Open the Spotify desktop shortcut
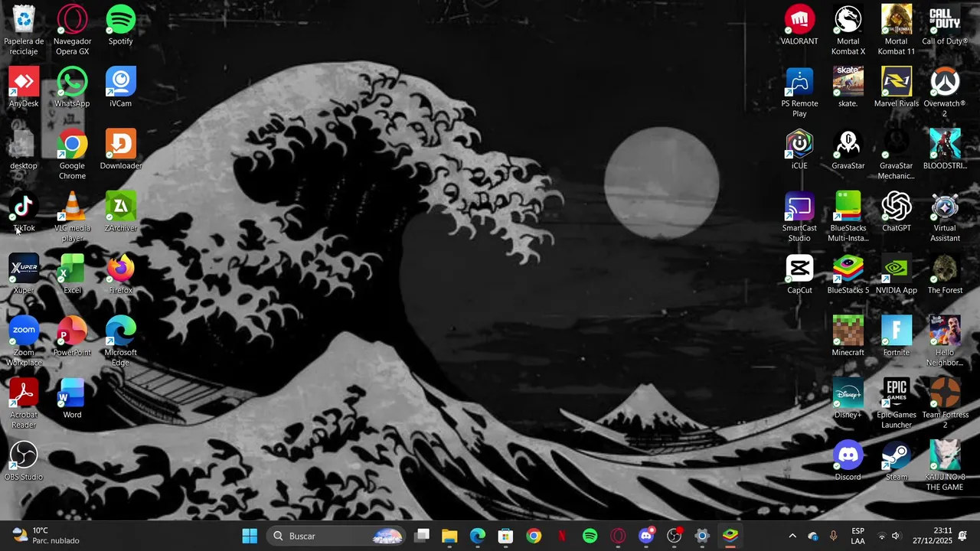Image resolution: width=980 pixels, height=551 pixels. point(121,25)
